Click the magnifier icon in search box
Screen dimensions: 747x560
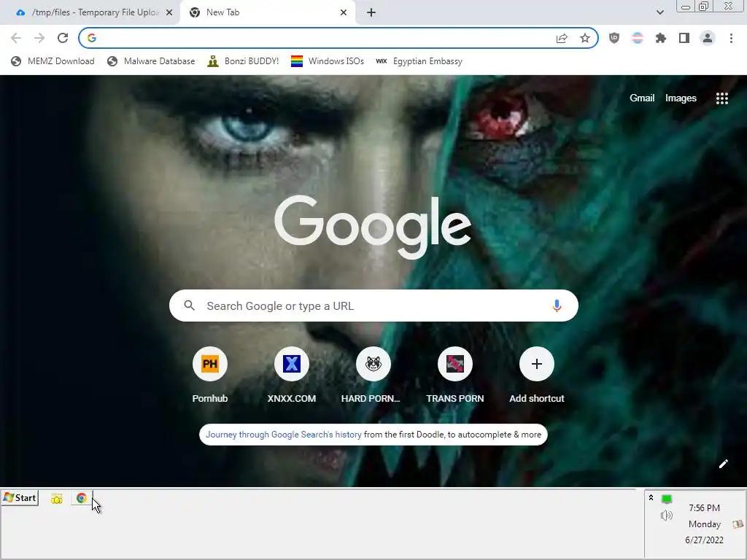tap(190, 306)
